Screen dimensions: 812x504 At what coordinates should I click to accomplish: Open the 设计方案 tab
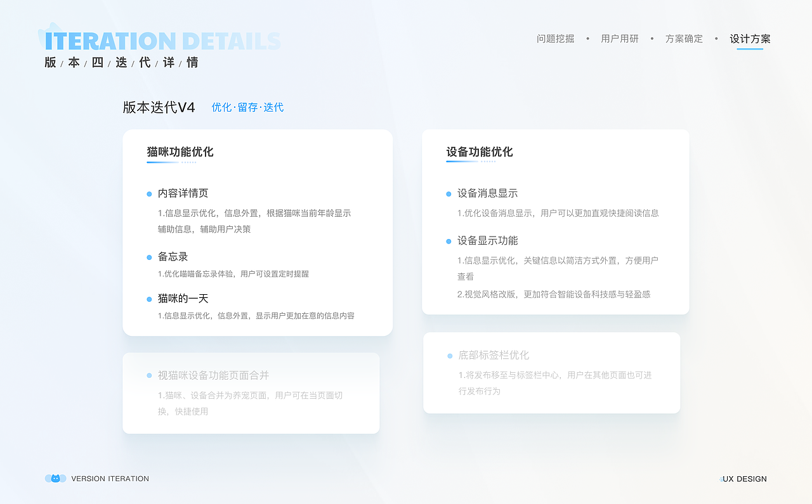tap(750, 39)
